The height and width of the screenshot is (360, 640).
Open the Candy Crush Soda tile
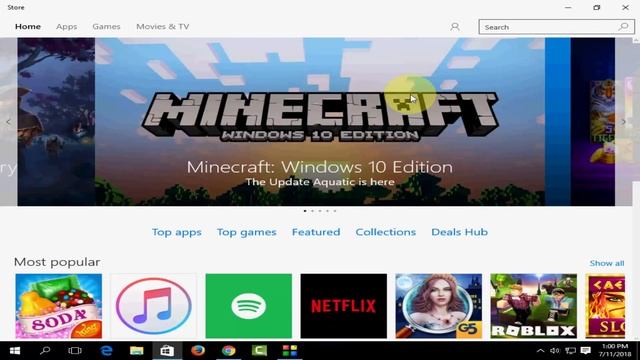coord(59,306)
